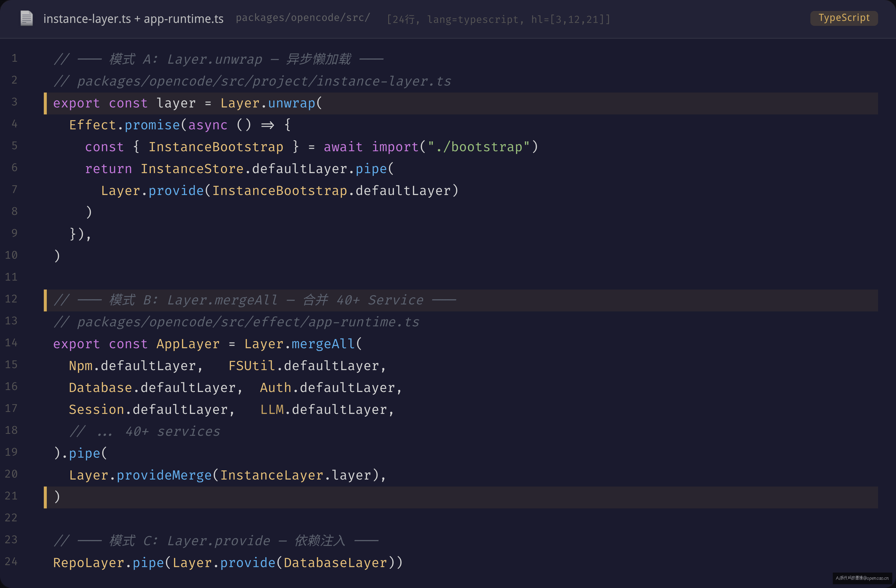Click InstanceStore on line 6
The height and width of the screenshot is (588, 896).
pos(192,169)
